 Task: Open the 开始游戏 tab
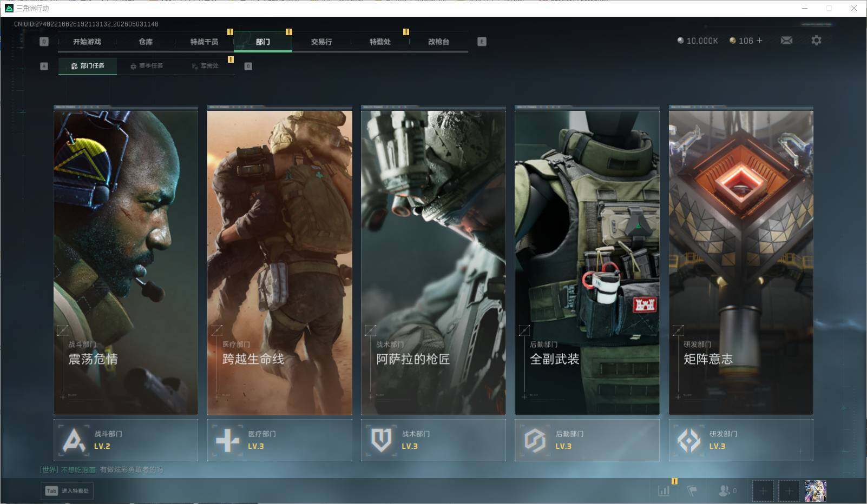pyautogui.click(x=87, y=42)
